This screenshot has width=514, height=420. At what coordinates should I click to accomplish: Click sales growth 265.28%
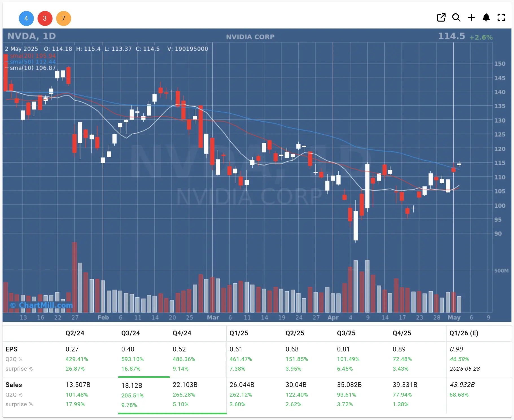point(184,395)
